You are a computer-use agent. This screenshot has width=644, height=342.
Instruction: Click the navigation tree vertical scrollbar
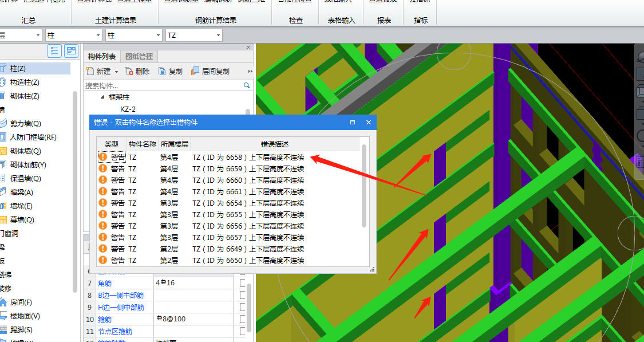click(75, 191)
